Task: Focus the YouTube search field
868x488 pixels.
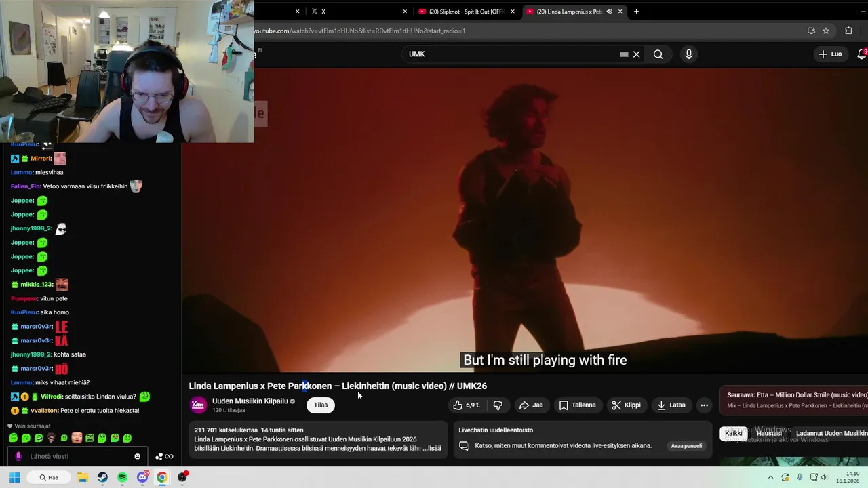Action: pos(512,54)
